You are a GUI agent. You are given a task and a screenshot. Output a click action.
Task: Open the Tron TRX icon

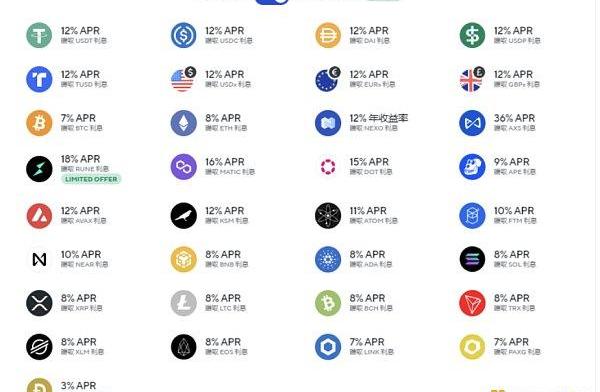click(472, 303)
